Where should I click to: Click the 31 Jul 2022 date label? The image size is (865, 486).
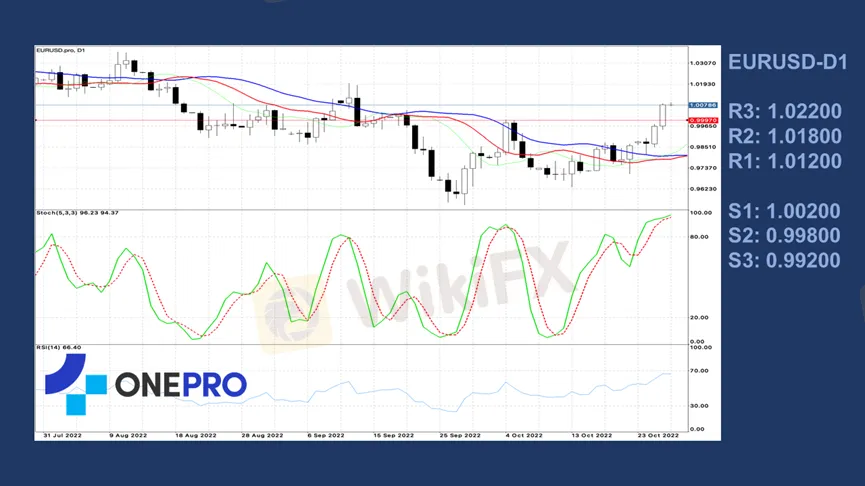coord(62,436)
